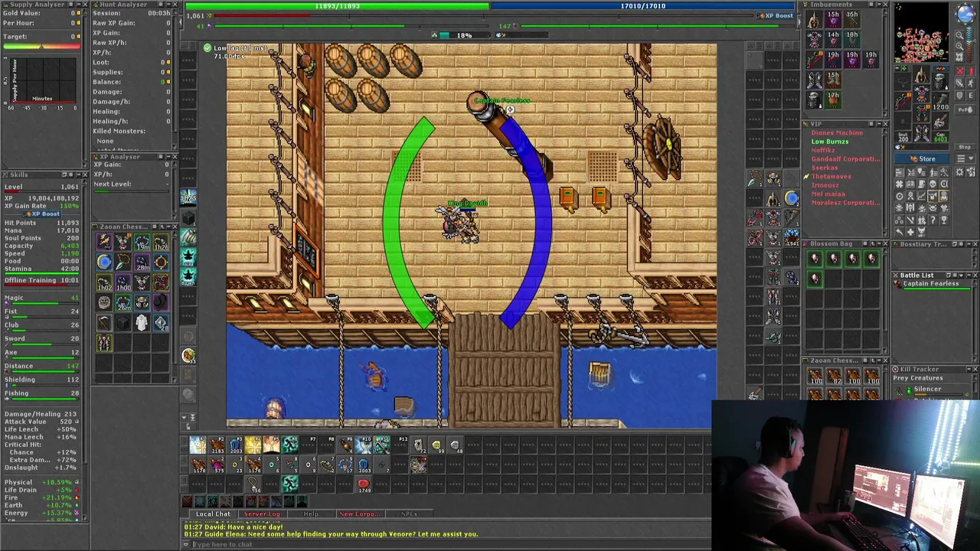Switch to Local Chat tab
This screenshot has width=980, height=551.
tap(213, 514)
